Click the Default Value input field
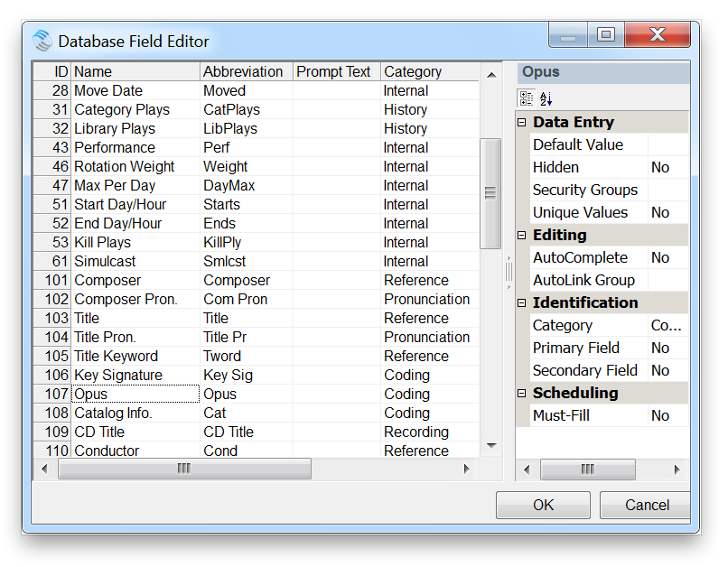Viewport: 728px width, 567px height. point(667,144)
